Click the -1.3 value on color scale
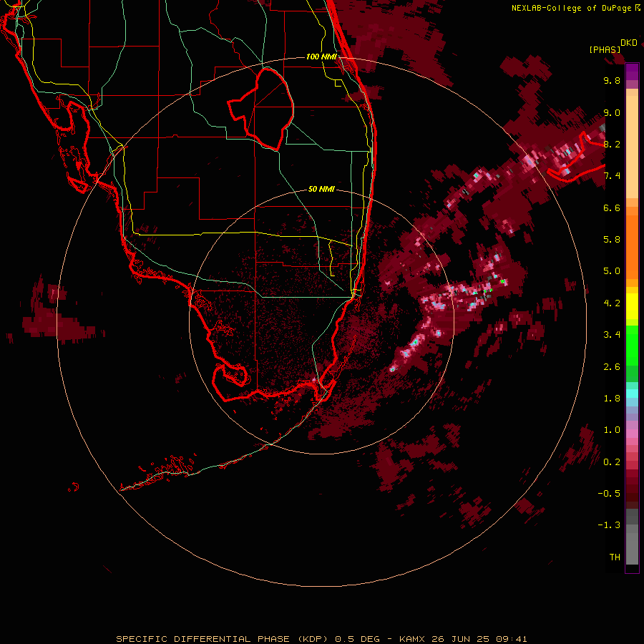 (x=609, y=525)
